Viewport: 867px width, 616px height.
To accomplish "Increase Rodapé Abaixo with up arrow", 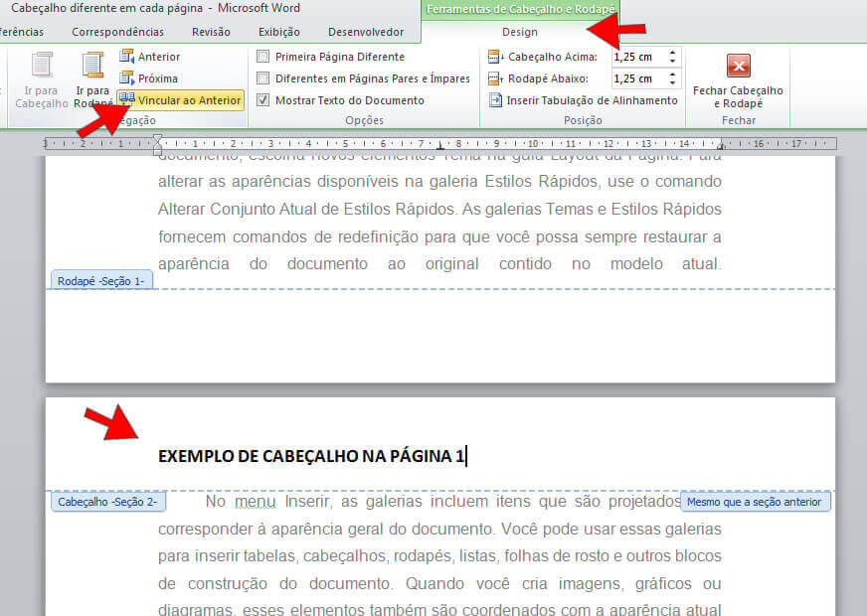I will point(672,75).
